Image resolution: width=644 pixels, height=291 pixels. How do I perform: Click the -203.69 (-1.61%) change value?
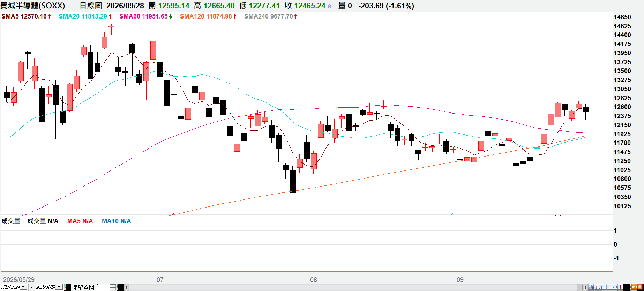click(386, 6)
